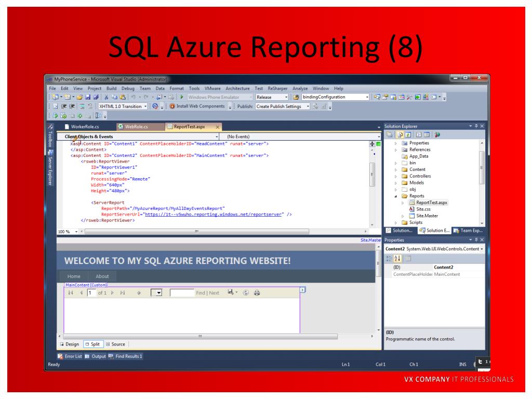Click the Save icon in toolbar
Screen dimensions: 532x399
[x=88, y=97]
